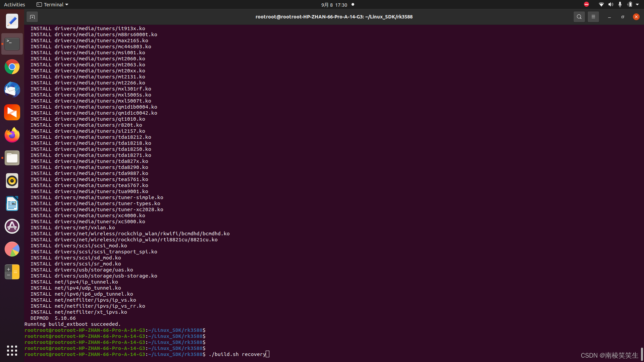Open a new Terminal tab
644x362 pixels.
[x=32, y=17]
